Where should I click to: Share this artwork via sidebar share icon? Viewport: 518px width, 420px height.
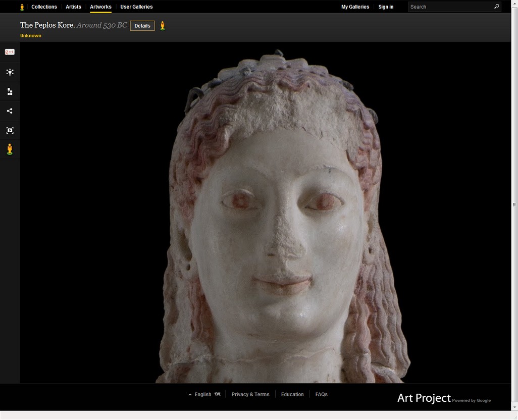point(10,111)
